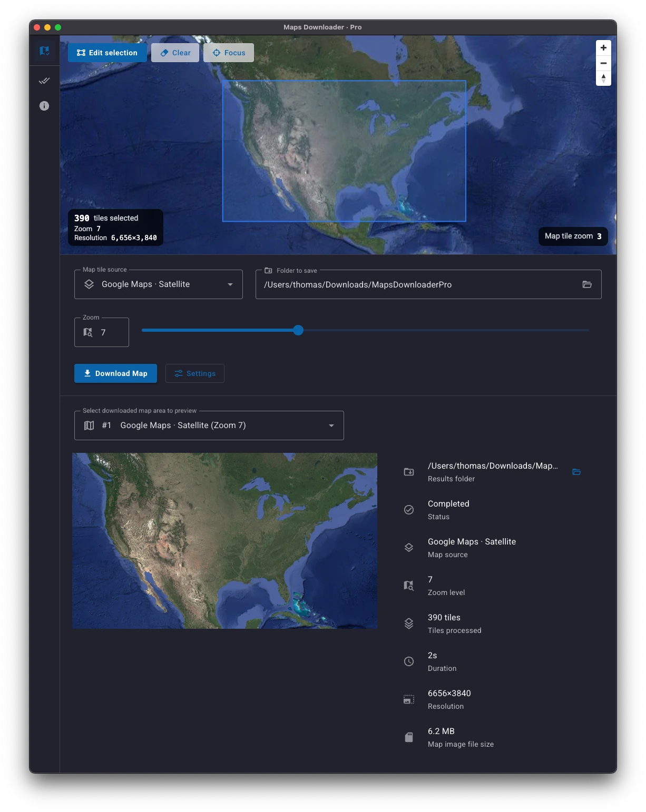Click the tilt arrows control on the map
Image resolution: width=646 pixels, height=812 pixels.
[x=603, y=78]
